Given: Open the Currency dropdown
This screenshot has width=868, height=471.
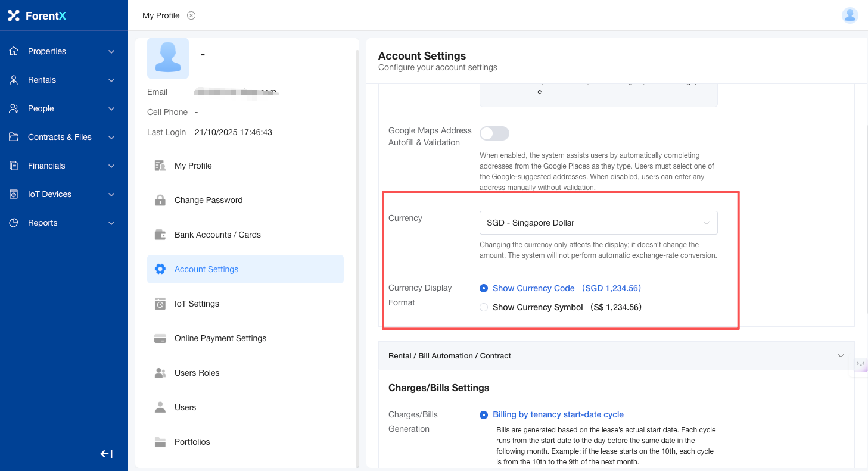Looking at the screenshot, I should tap(598, 223).
